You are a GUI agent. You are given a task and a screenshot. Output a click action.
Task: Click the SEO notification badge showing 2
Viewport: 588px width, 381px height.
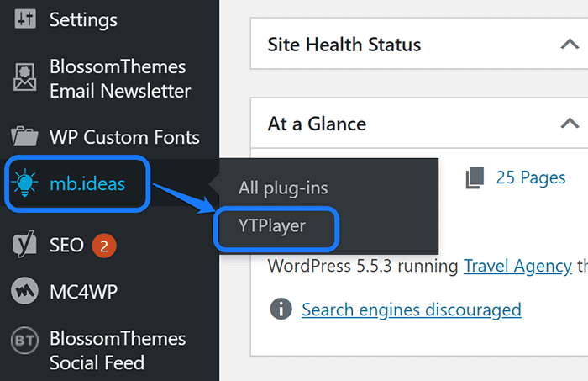point(103,246)
